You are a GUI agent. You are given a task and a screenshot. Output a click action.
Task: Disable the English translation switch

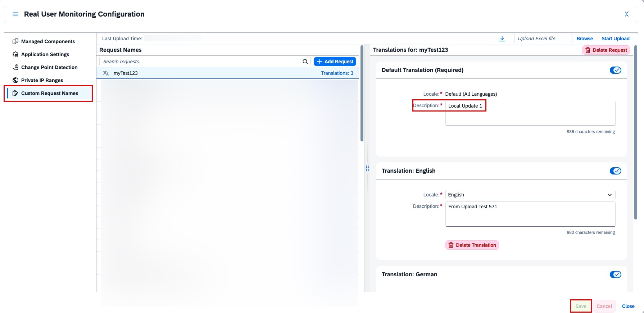615,171
